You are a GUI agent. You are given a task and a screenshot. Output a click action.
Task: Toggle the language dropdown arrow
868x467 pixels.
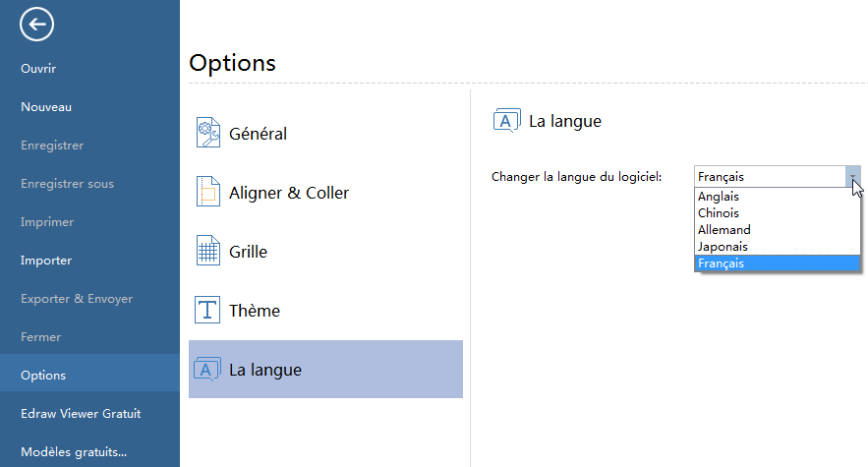853,177
